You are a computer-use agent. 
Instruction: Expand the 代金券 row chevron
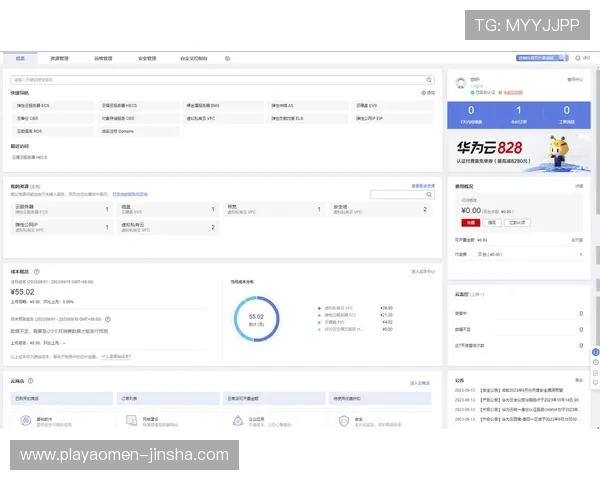coord(581,254)
